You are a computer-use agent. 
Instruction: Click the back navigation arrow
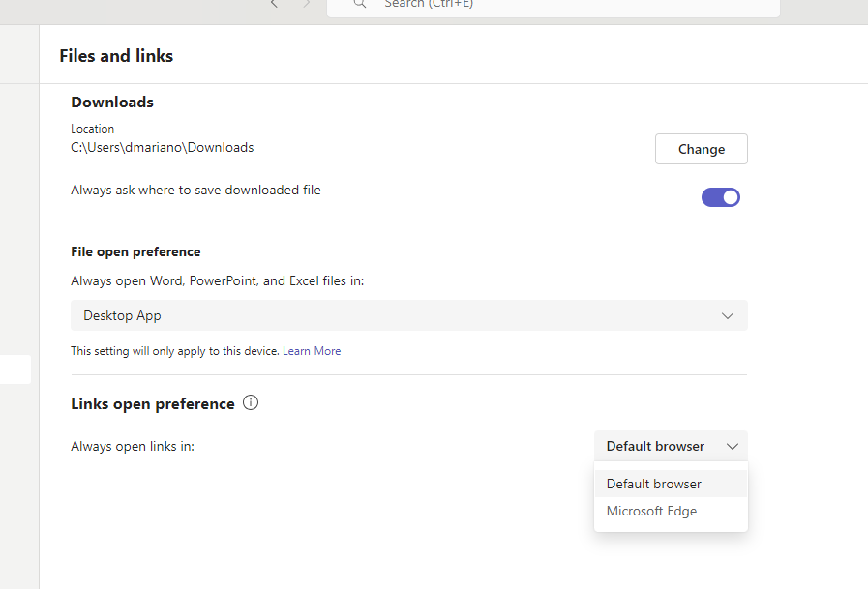point(275,4)
